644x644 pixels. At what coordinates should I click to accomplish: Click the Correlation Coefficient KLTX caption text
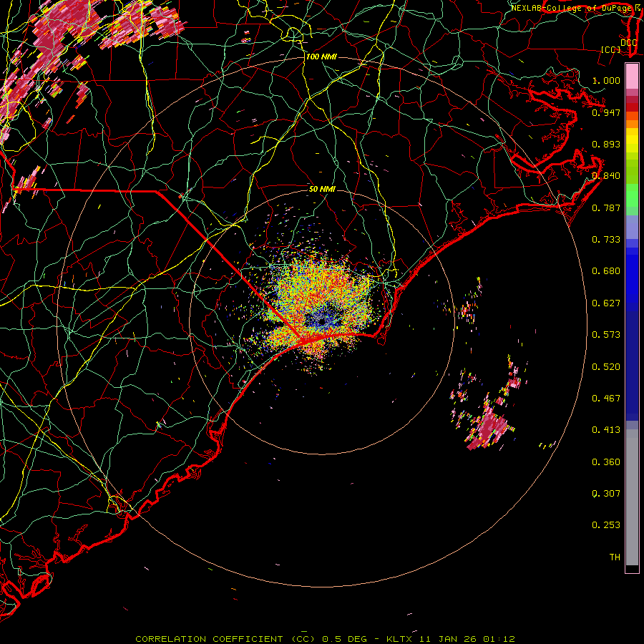point(325,639)
